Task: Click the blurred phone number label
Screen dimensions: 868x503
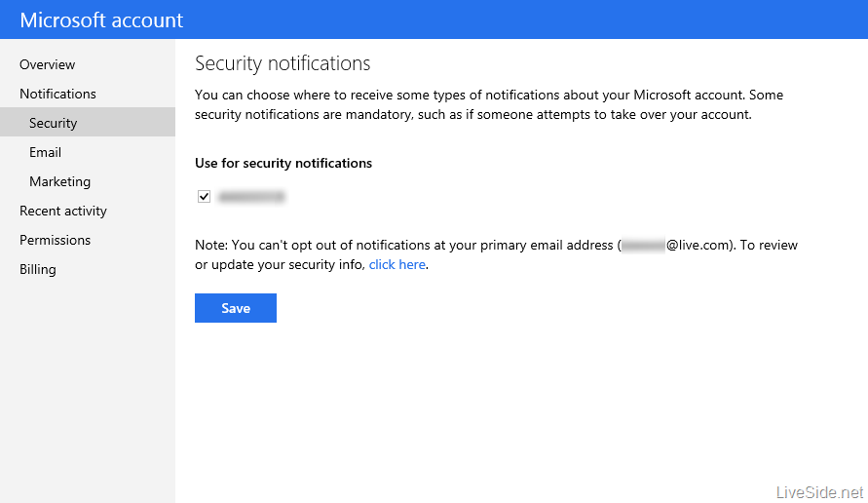Action: pos(251,197)
